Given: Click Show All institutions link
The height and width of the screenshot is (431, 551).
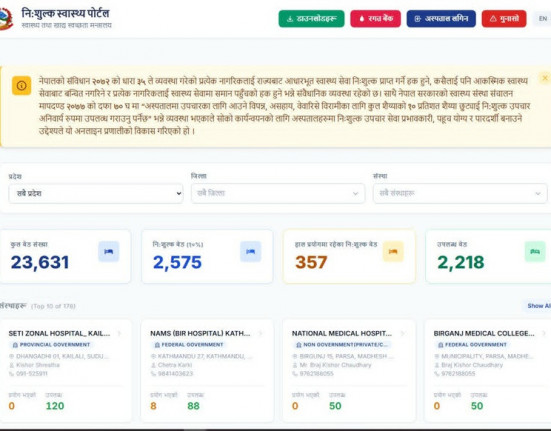Looking at the screenshot, I should click(539, 306).
